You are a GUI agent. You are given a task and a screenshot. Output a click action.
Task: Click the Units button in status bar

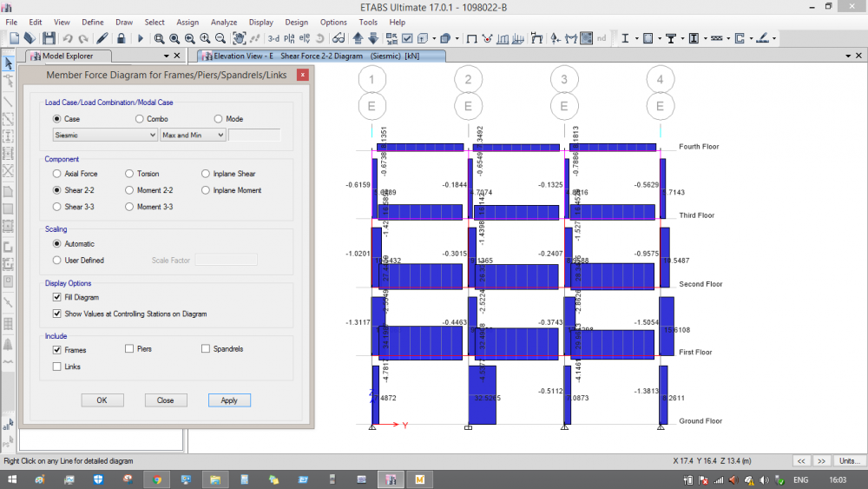[849, 460]
